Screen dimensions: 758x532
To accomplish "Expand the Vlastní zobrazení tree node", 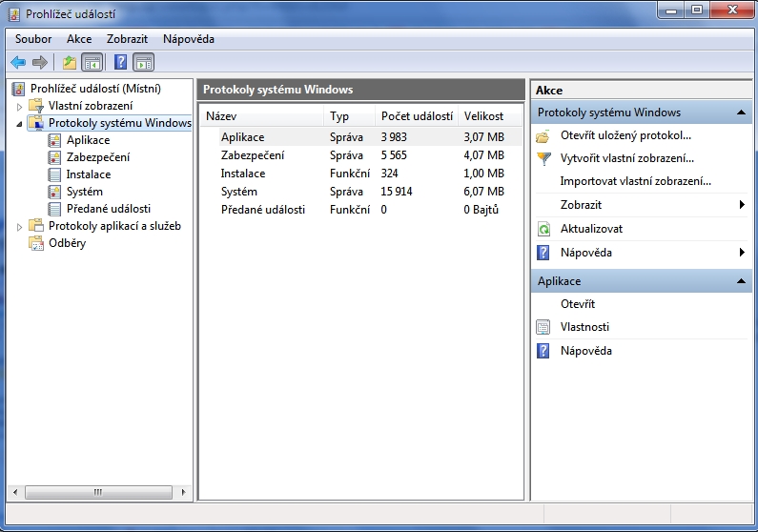I will 19,106.
